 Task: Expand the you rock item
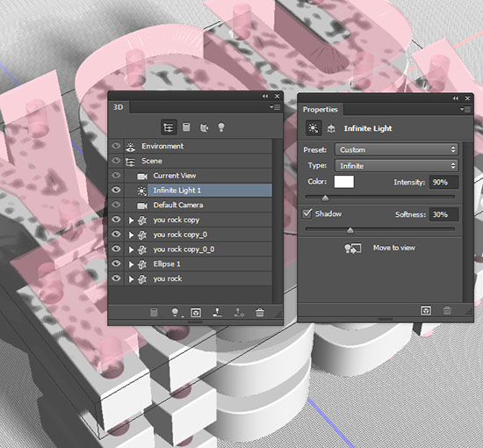point(131,279)
